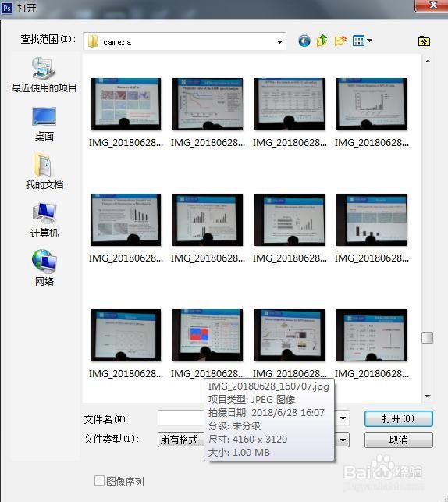Click the Back navigation arrow icon
The height and width of the screenshot is (502, 448).
[x=304, y=41]
